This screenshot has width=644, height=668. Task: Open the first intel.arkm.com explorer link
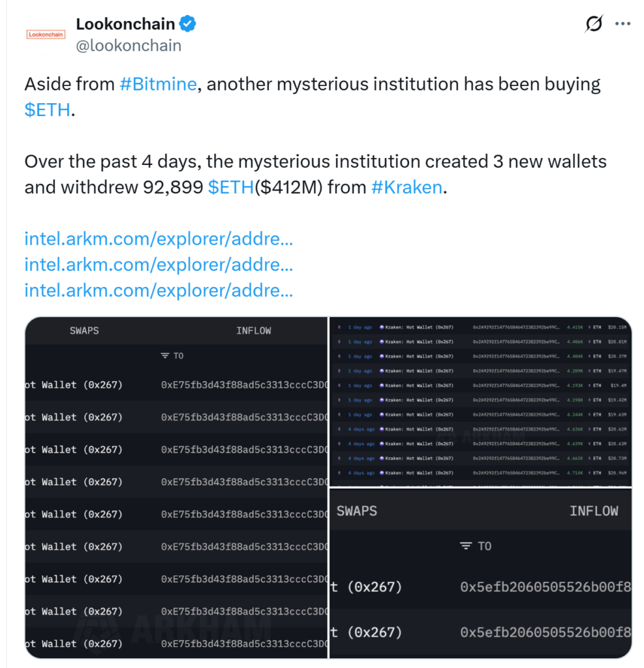[x=159, y=239]
